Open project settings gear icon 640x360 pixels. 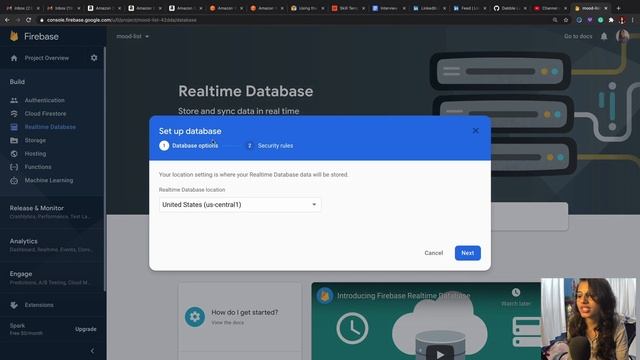94,58
